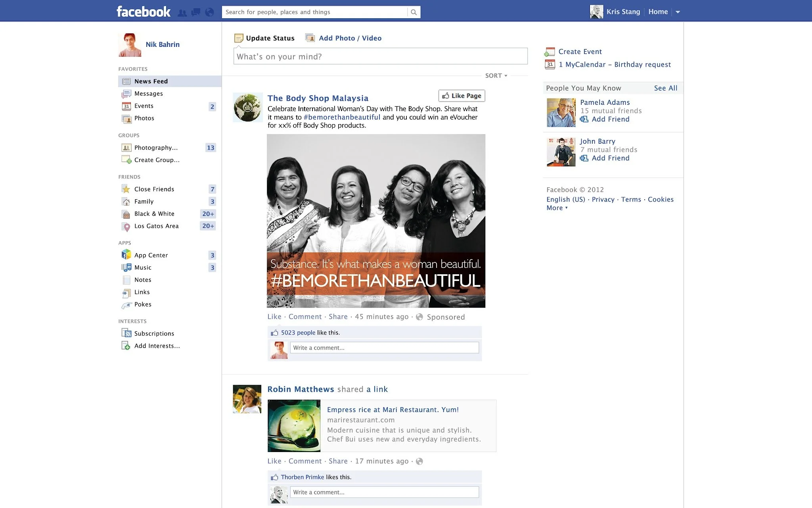Click the MyCalendar birthday request icon
The height and width of the screenshot is (508, 812).
coord(550,64)
